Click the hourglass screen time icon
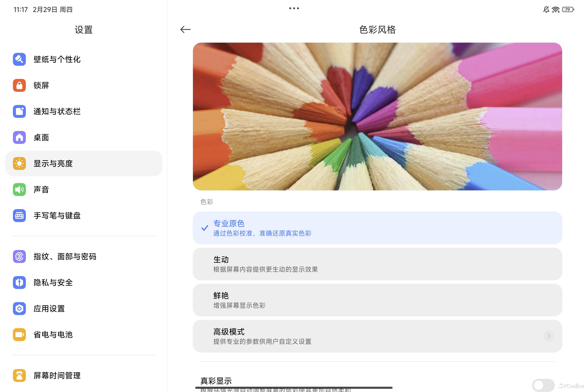The height and width of the screenshot is (392, 588). tap(19, 375)
